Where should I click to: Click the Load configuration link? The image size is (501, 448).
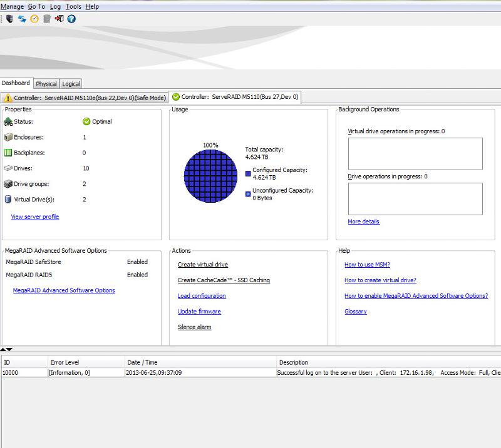(202, 296)
